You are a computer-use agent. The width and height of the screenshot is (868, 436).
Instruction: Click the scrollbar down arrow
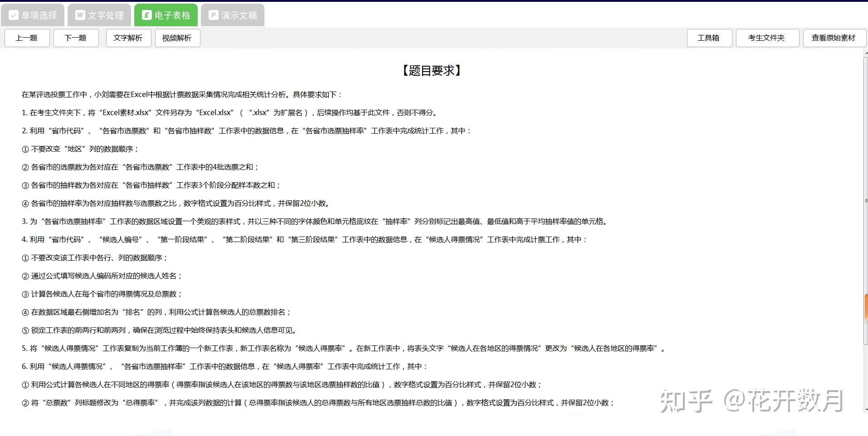(x=866, y=409)
